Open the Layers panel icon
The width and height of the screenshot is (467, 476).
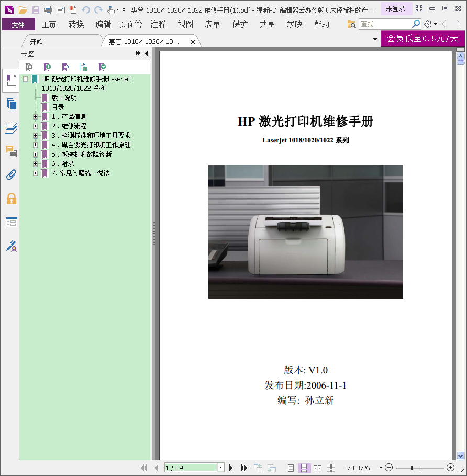(x=11, y=128)
